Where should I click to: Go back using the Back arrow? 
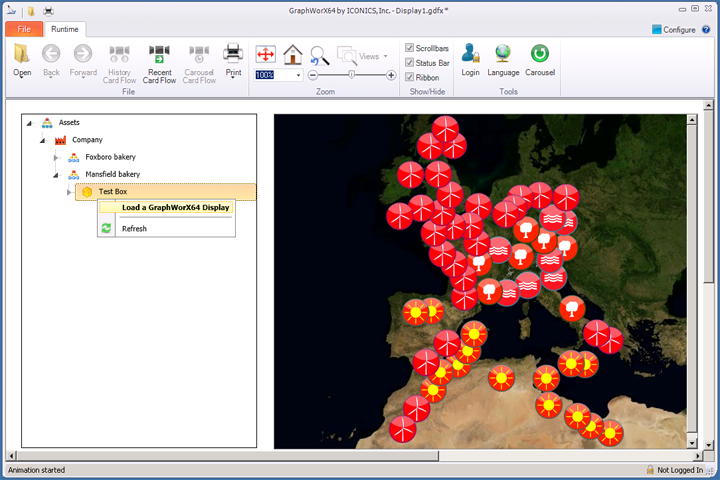coord(51,54)
